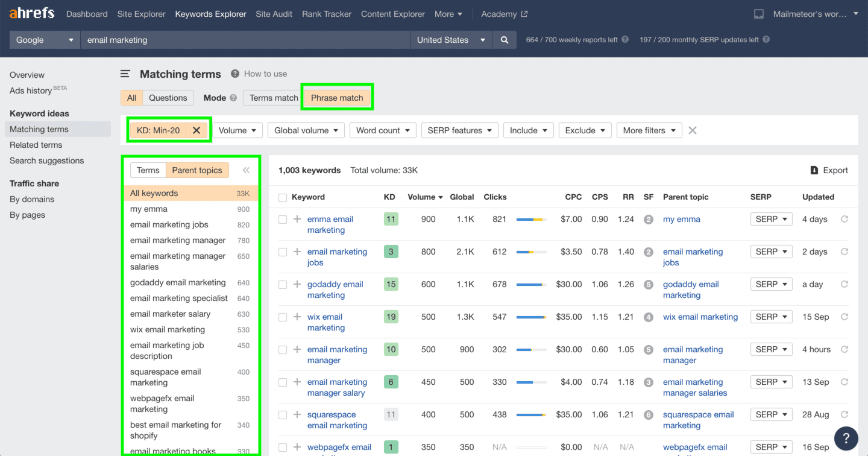Open SERP dropdown for emma email marketing

tap(771, 219)
